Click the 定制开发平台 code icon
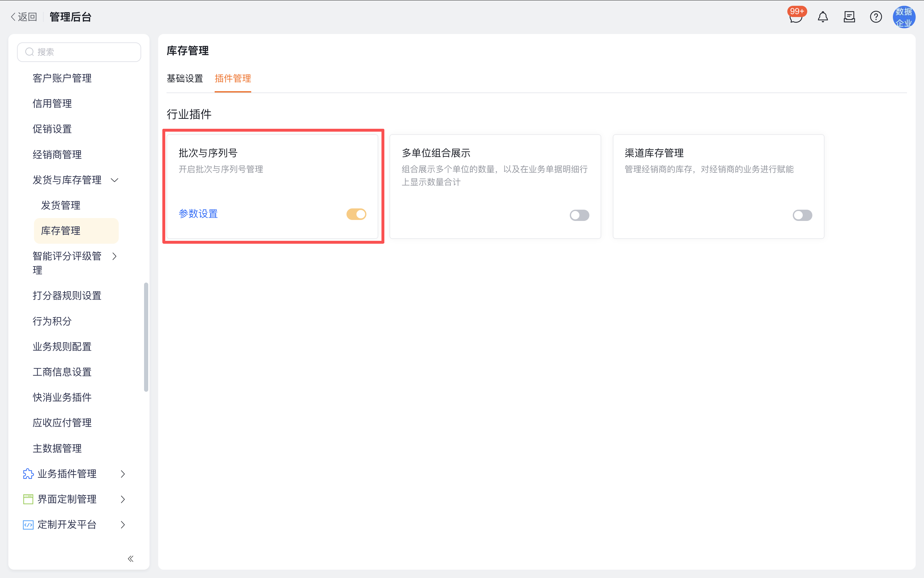Image resolution: width=924 pixels, height=578 pixels. pyautogui.click(x=28, y=524)
